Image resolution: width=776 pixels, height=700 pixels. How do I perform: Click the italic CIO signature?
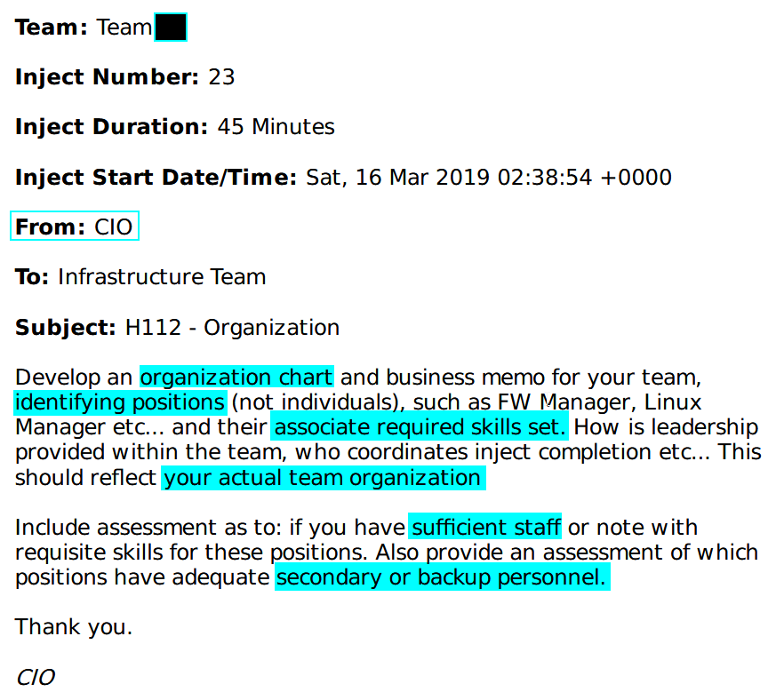(36, 677)
